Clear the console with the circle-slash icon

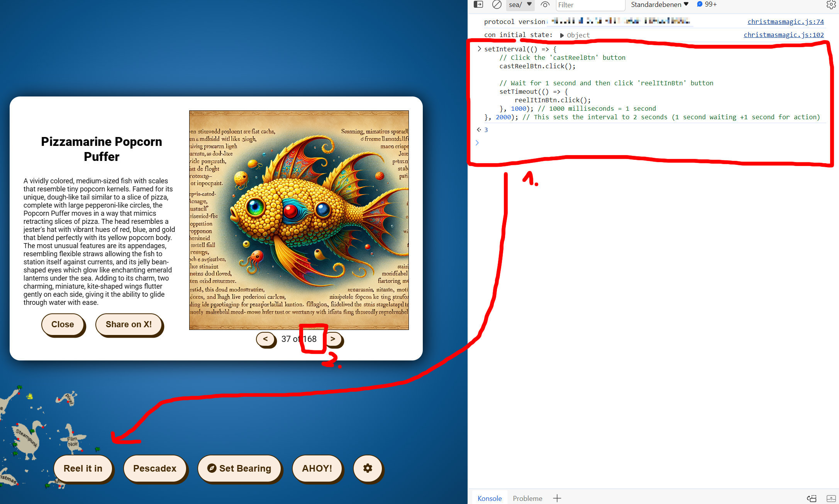[497, 5]
